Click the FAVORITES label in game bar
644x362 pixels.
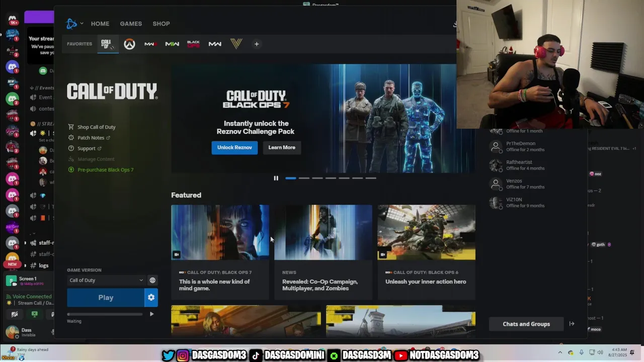79,44
